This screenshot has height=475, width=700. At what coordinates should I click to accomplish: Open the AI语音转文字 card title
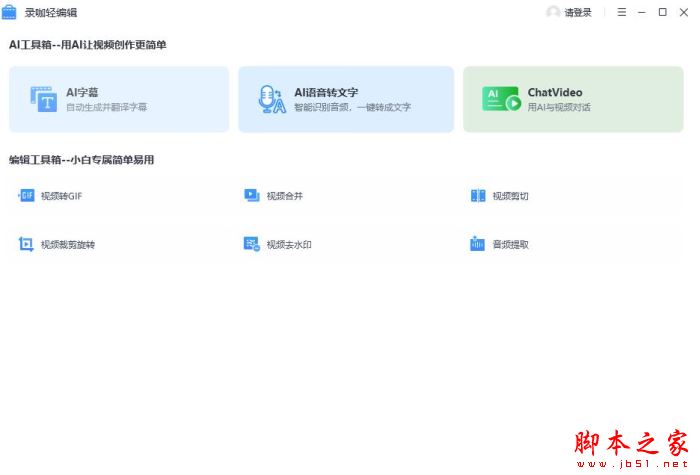click(x=326, y=92)
